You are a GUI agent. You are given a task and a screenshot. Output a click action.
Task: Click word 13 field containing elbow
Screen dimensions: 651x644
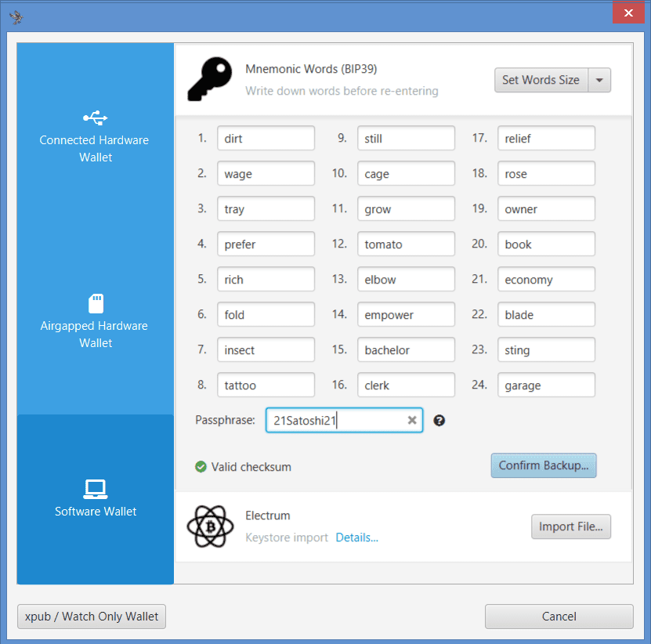406,280
